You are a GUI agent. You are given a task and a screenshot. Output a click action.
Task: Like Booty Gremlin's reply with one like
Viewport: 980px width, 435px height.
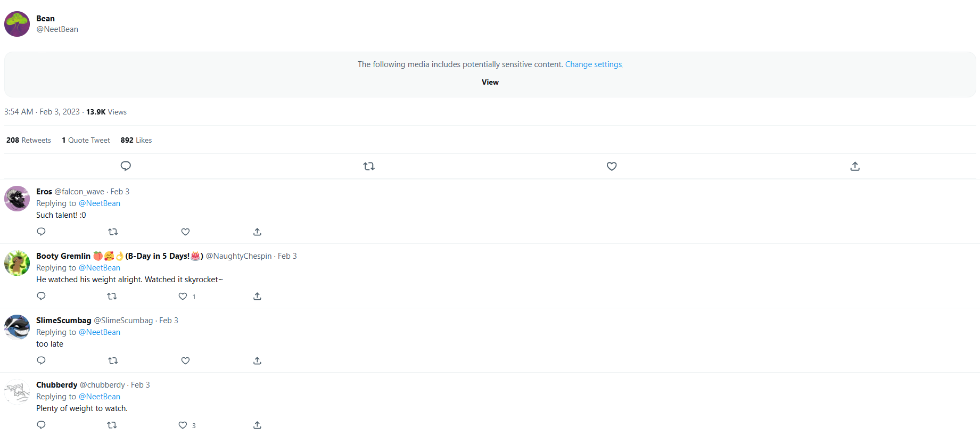point(183,296)
